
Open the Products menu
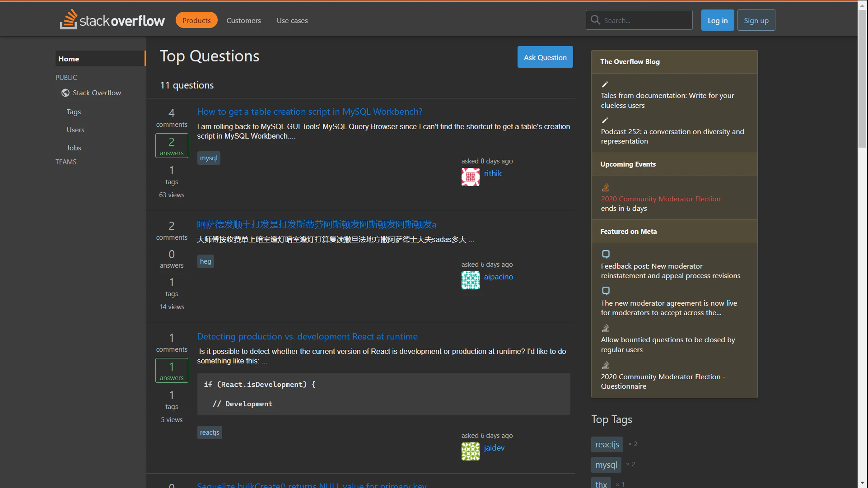196,20
